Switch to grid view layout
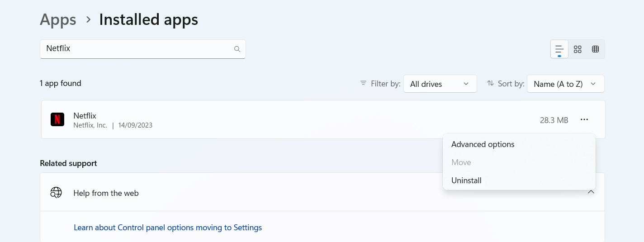This screenshot has width=644, height=242. pyautogui.click(x=578, y=49)
